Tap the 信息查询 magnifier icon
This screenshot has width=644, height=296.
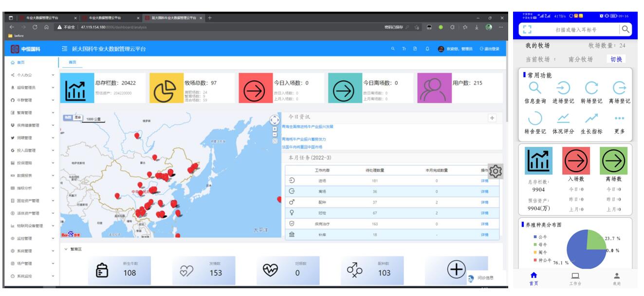click(535, 88)
